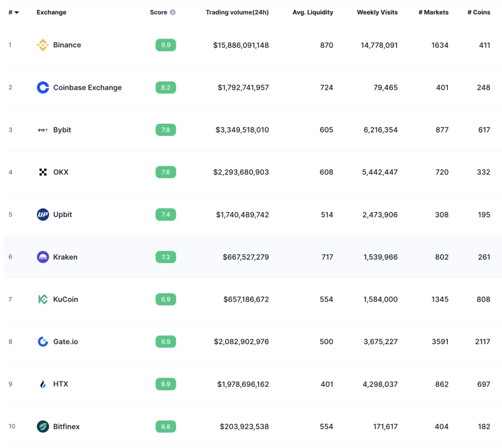502x448 pixels.
Task: Sort table by Trading volume(24h) header
Action: click(237, 12)
